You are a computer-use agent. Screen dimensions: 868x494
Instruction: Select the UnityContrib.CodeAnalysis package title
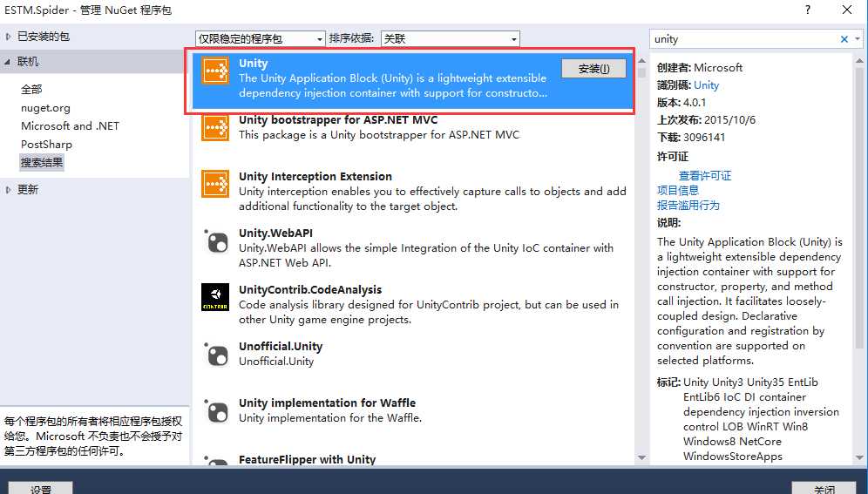pos(310,289)
